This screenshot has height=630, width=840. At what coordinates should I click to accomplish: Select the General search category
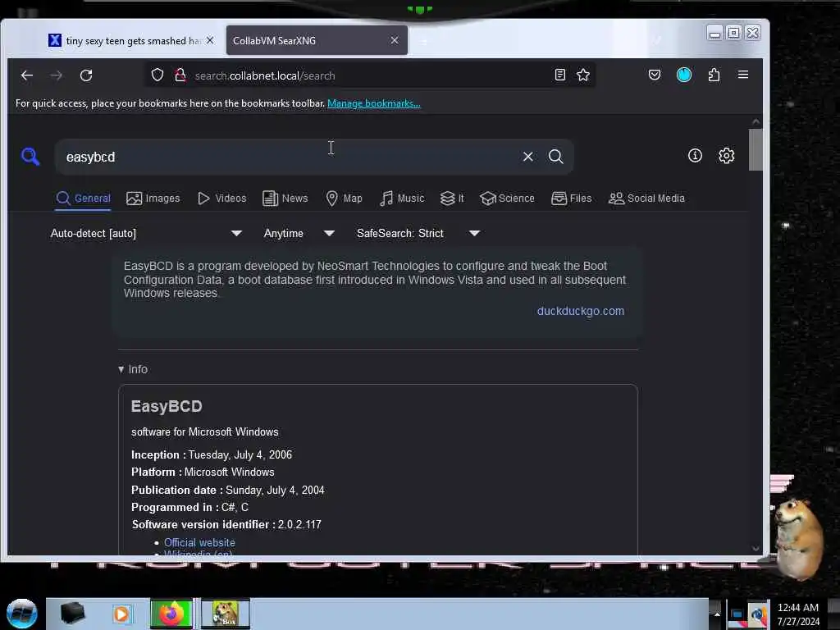(83, 199)
